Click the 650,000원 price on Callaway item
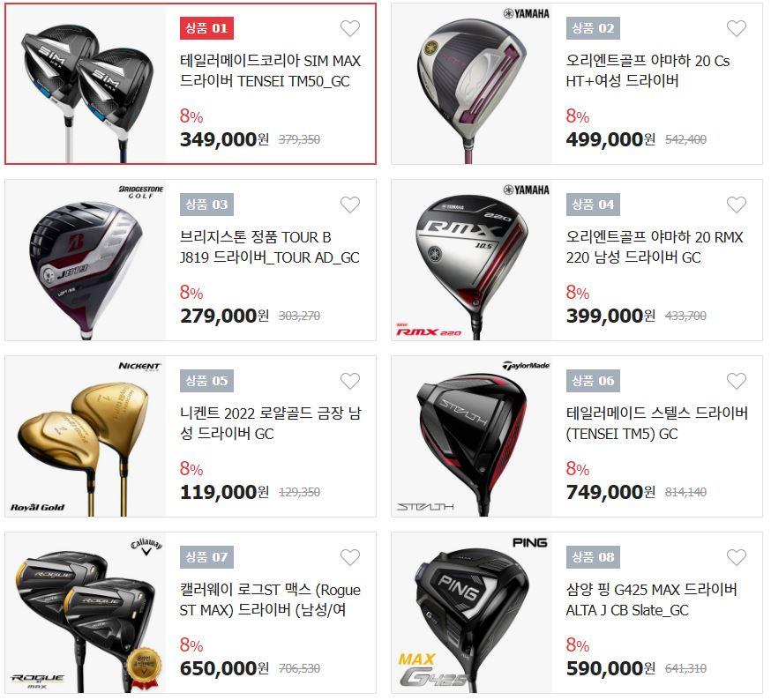Image resolution: width=771 pixels, height=700 pixels. click(x=224, y=668)
